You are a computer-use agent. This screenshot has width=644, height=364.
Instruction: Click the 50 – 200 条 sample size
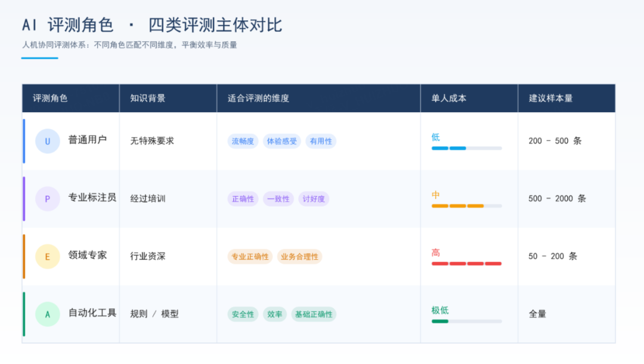tap(553, 257)
